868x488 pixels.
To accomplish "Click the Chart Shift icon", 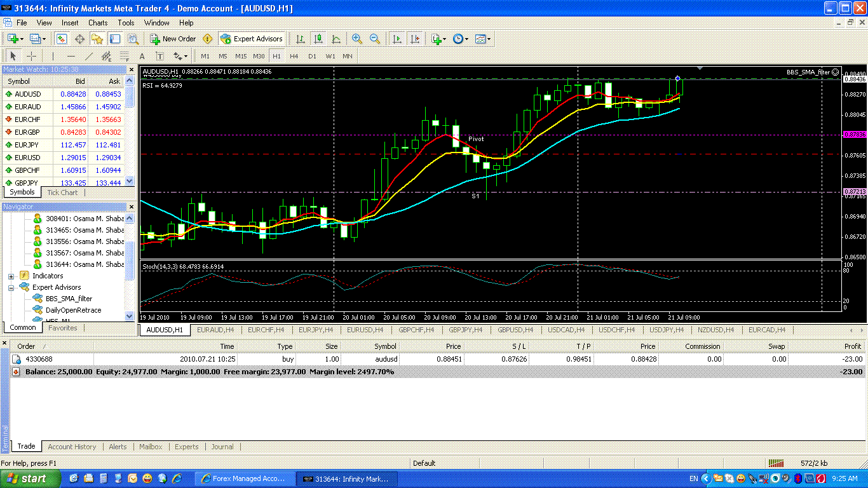I will coord(415,39).
